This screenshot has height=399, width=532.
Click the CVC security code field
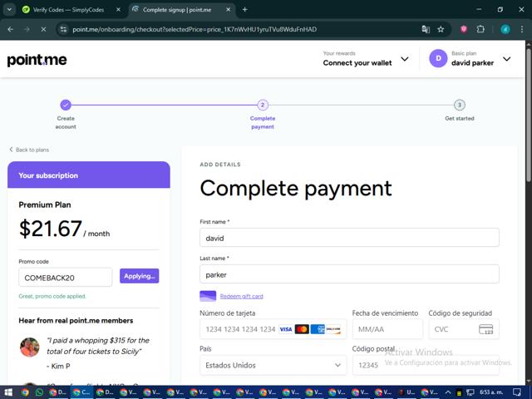[464, 329]
